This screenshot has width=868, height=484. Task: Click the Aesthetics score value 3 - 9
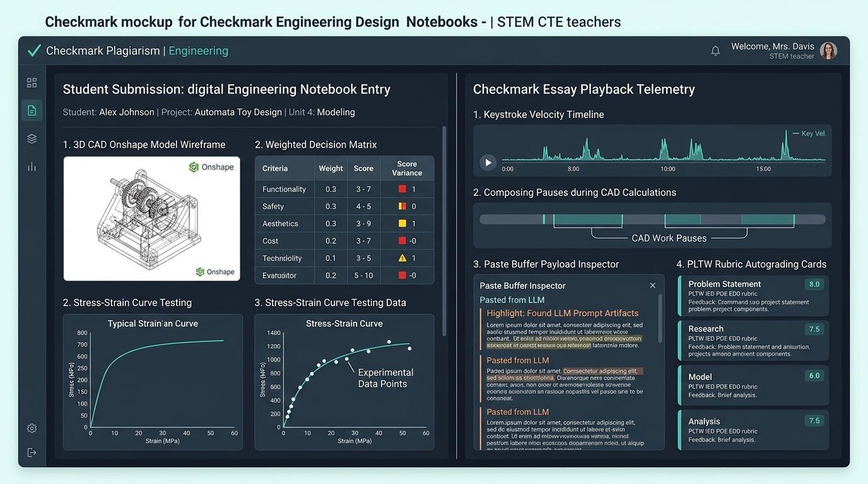click(363, 224)
